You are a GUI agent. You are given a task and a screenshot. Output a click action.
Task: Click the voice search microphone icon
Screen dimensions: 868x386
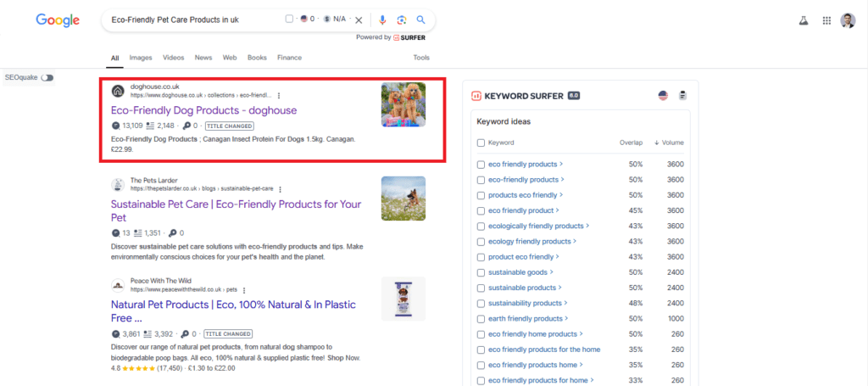382,20
